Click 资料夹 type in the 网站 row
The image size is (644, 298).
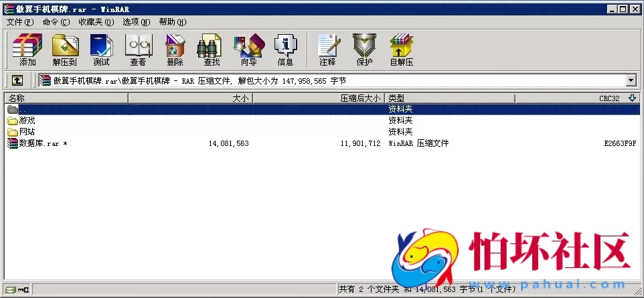(400, 132)
